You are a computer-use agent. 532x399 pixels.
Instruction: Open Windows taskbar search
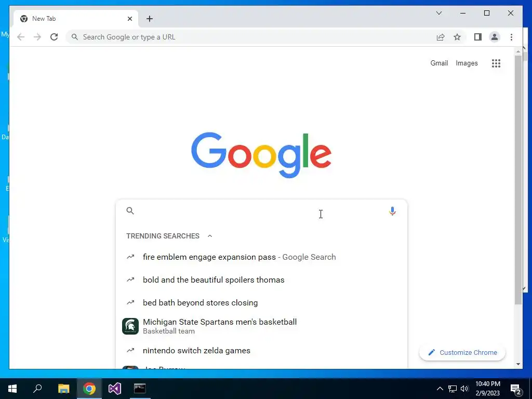coord(37,389)
